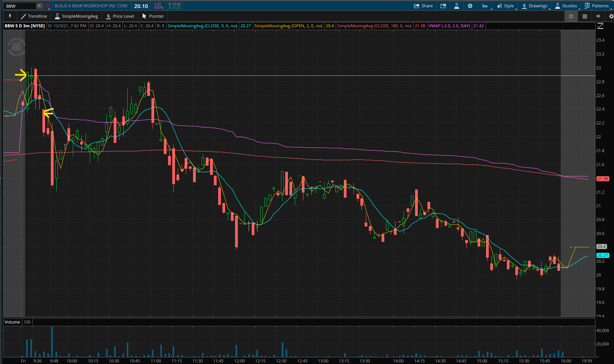Select the Trendline drawing tool
Viewport: 614px width, 364px height.
[x=34, y=16]
